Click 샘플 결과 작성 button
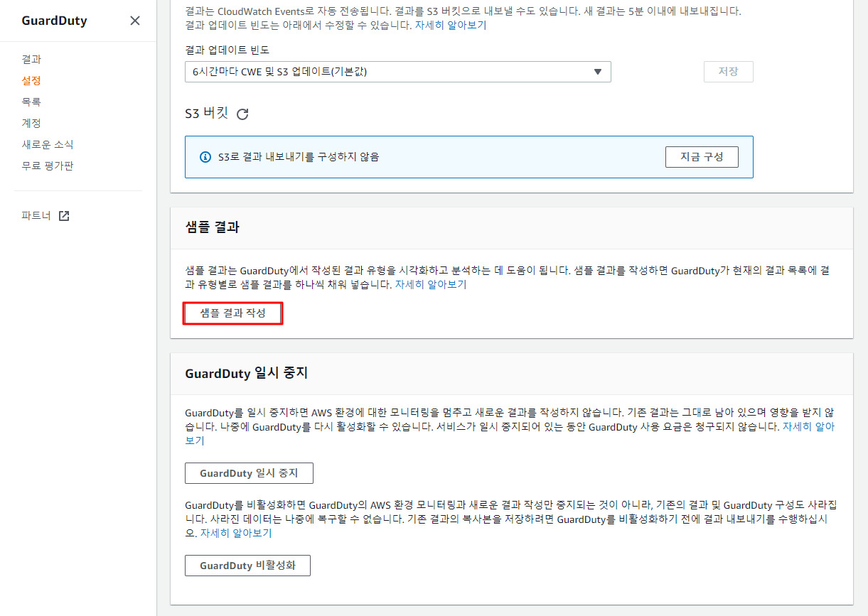 coord(233,313)
